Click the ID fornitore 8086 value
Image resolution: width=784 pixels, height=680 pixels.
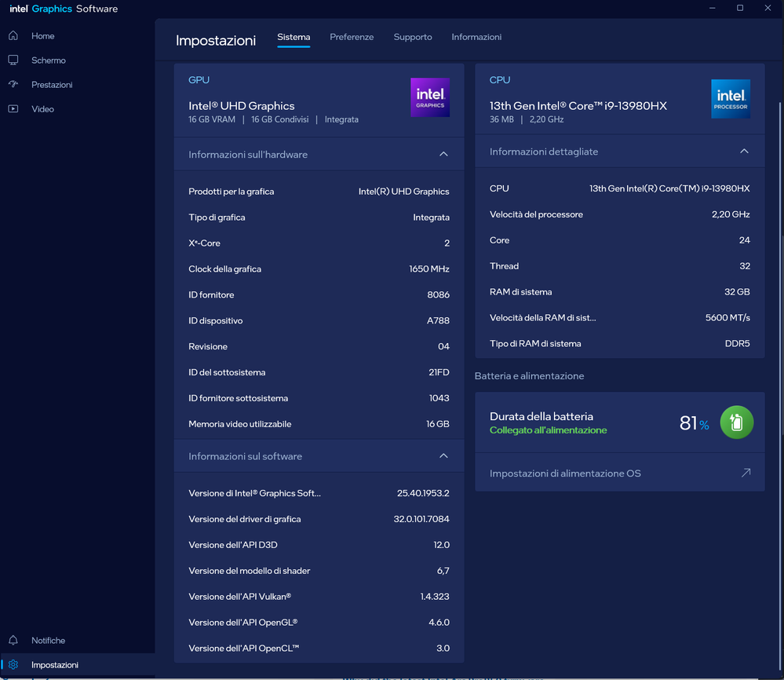click(438, 294)
